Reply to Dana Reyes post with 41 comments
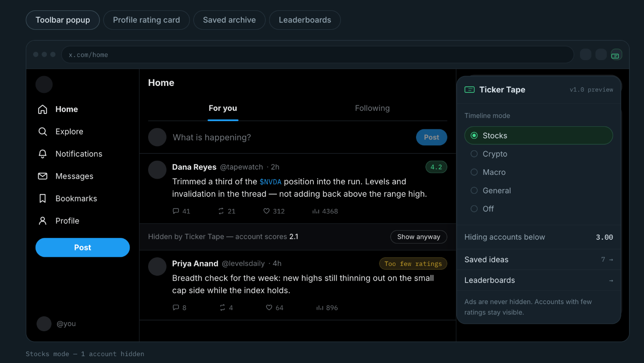644x363 pixels. tap(181, 211)
